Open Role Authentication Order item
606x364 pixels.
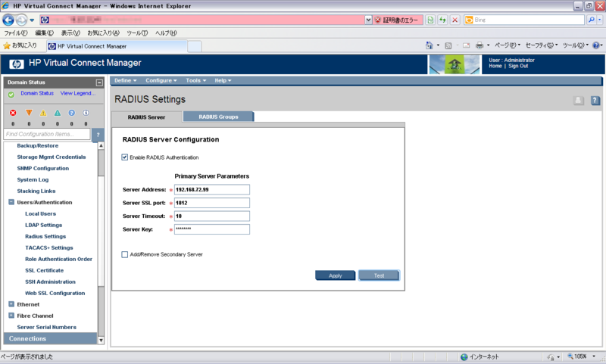click(x=58, y=259)
